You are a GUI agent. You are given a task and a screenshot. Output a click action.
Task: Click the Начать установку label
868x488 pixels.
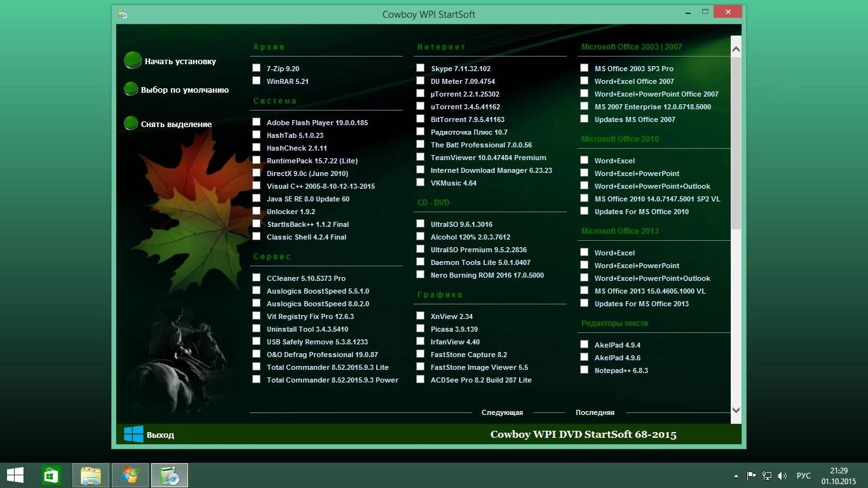point(180,62)
